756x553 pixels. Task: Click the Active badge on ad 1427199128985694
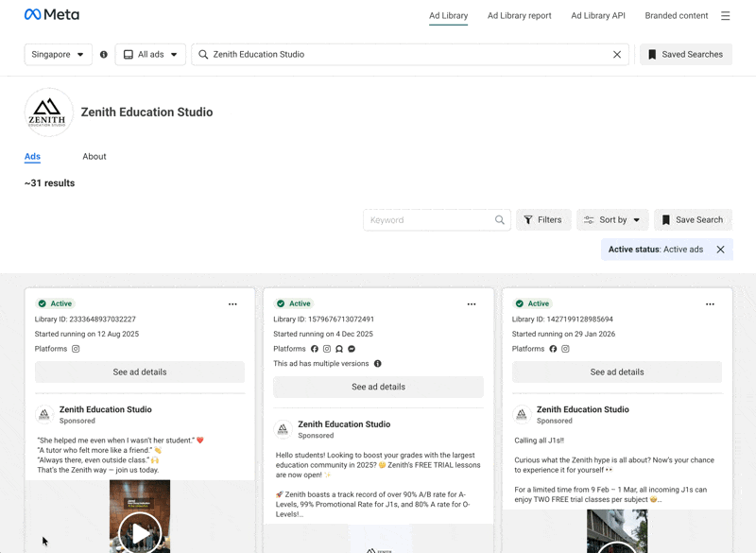[533, 303]
